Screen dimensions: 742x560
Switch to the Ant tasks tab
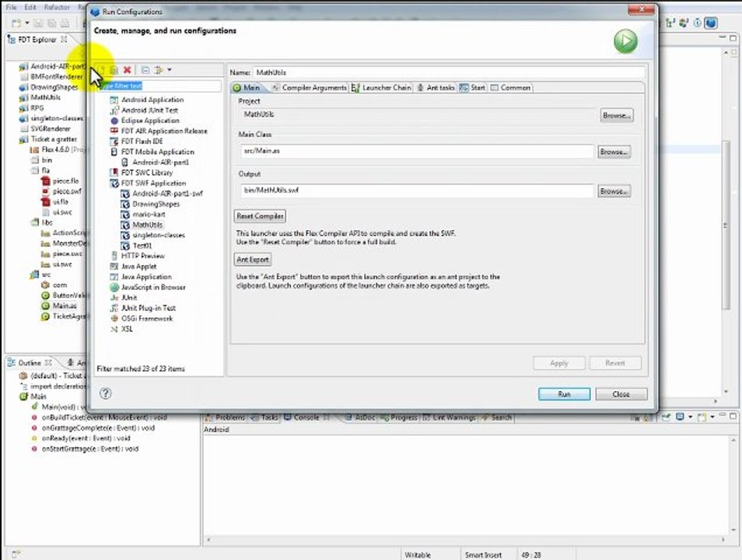pyautogui.click(x=436, y=88)
